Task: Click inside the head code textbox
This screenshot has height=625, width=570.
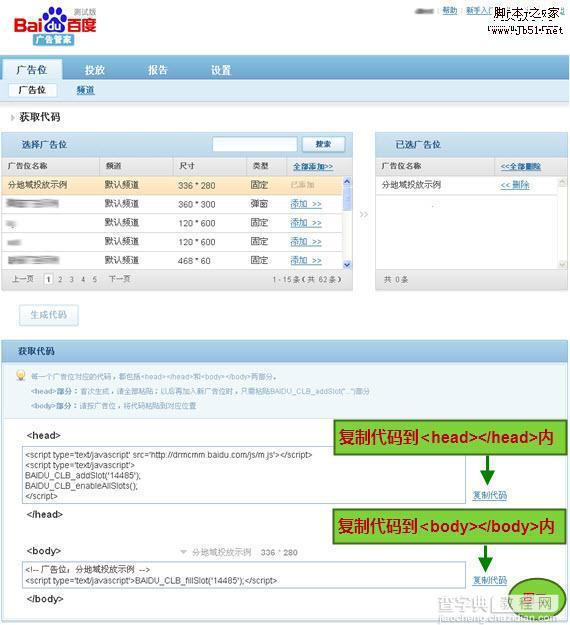Action: tap(244, 475)
